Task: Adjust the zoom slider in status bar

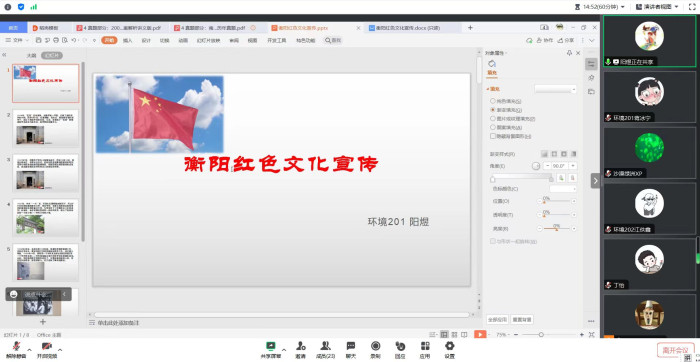Action: click(550, 334)
